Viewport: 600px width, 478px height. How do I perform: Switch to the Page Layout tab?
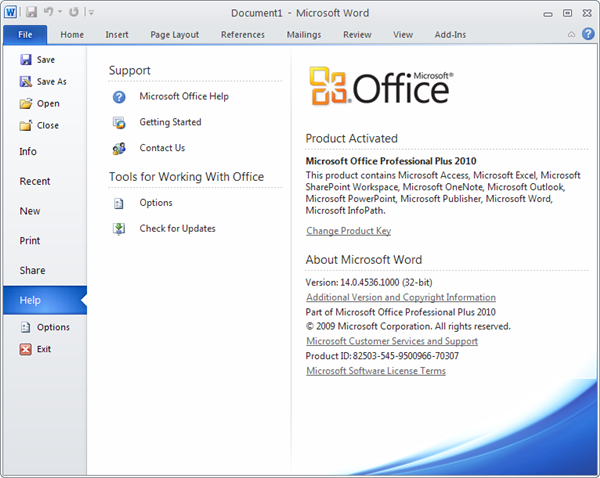coord(174,35)
